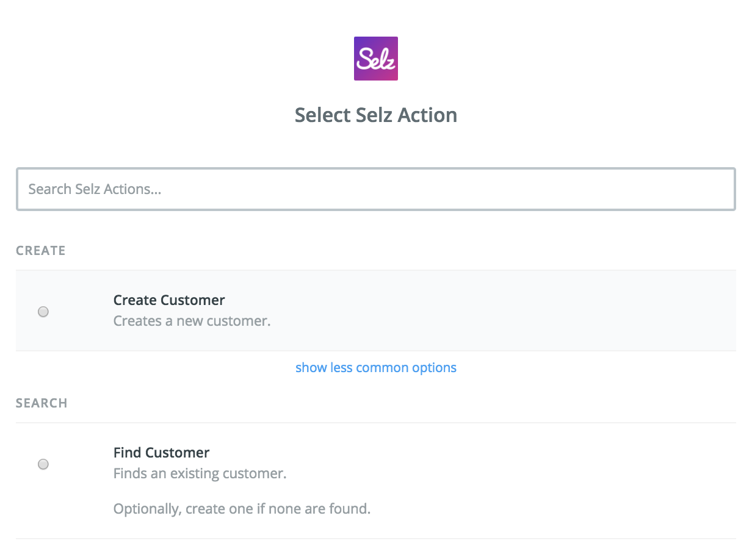Click the 'Creates a new customer.' description
Image resolution: width=752 pixels, height=560 pixels.
pos(192,321)
